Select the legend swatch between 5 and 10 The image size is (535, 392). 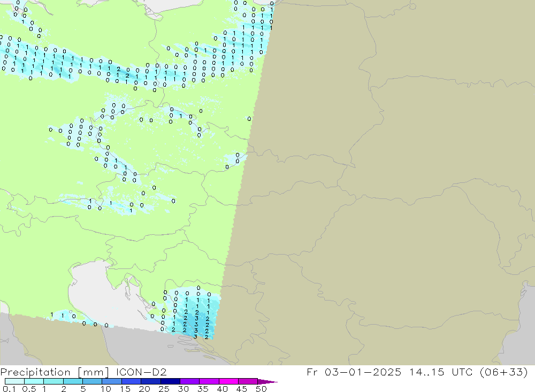point(93,381)
